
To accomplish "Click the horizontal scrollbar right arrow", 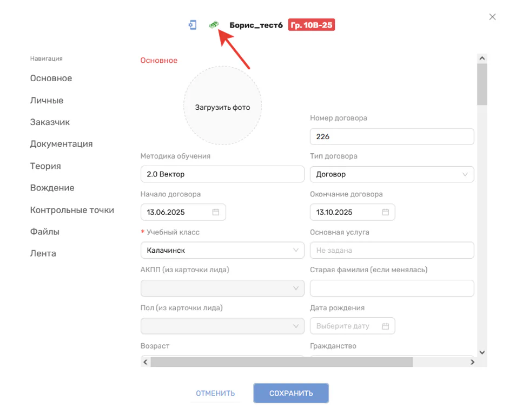I will click(x=472, y=362).
